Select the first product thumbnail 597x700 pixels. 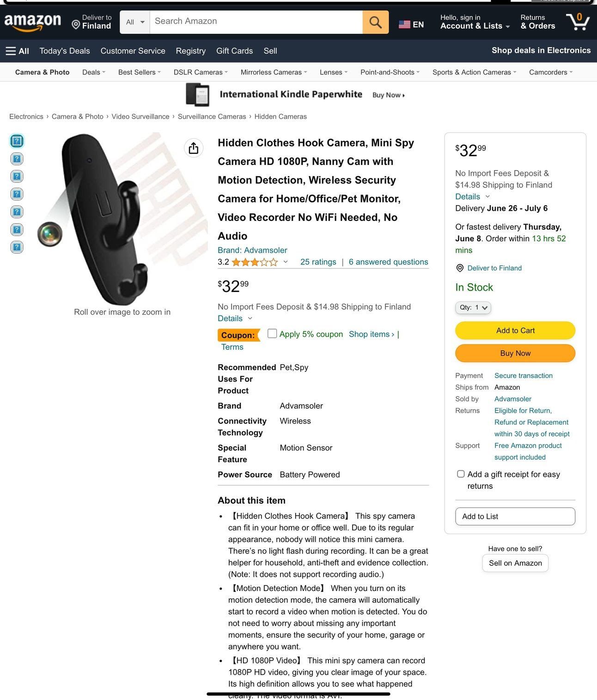coord(17,141)
